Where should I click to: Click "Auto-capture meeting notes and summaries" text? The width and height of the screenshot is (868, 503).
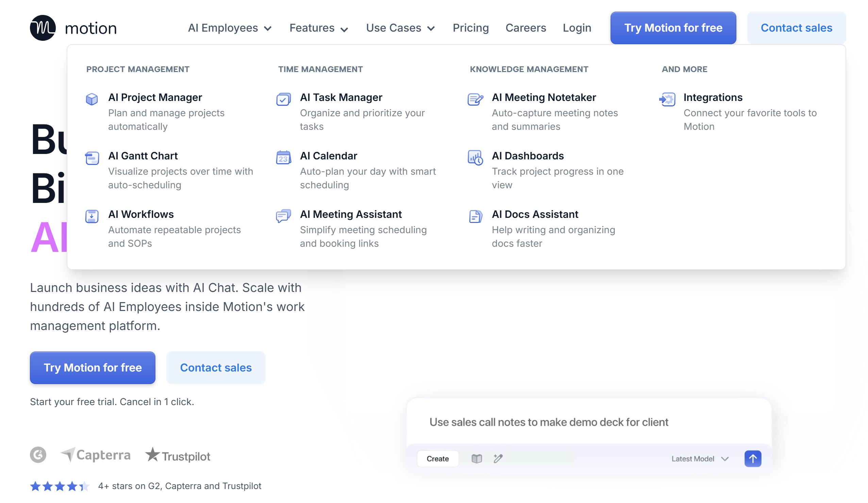pos(554,120)
